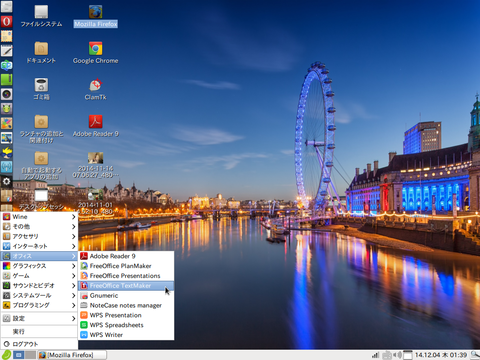
Task: Click the green archive dock icon
Action: [6, 80]
